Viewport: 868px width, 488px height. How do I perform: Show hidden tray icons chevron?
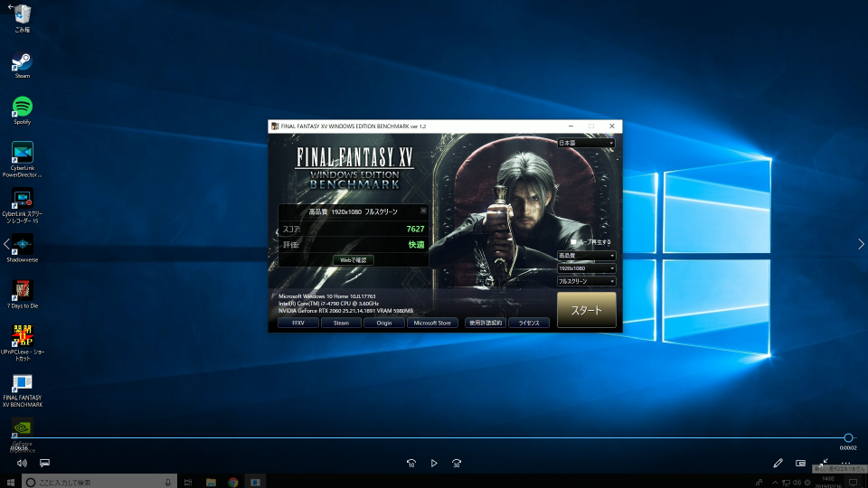[x=775, y=483]
